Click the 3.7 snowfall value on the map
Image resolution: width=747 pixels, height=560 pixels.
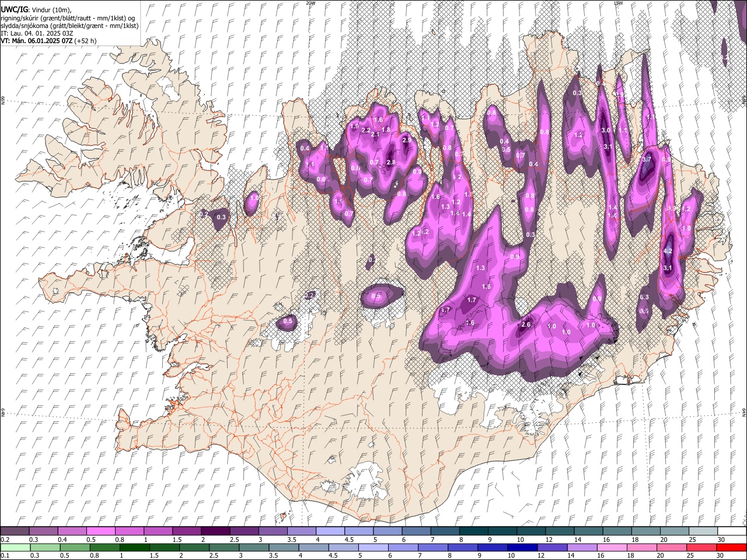tap(647, 159)
